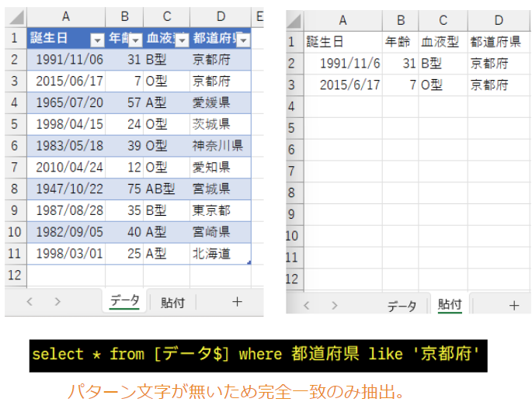The width and height of the screenshot is (532, 409).
Task: Select row 4 header in right sheet
Action: [x=294, y=106]
